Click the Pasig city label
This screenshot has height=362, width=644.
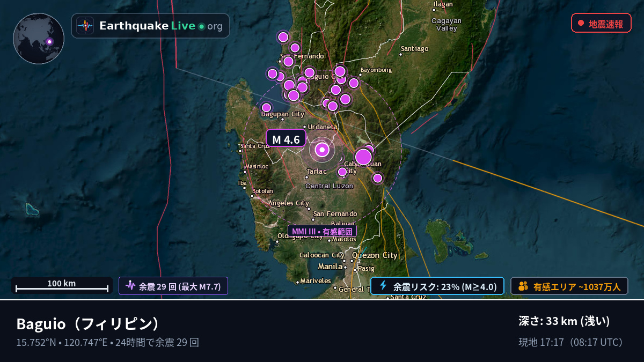pos(366,268)
